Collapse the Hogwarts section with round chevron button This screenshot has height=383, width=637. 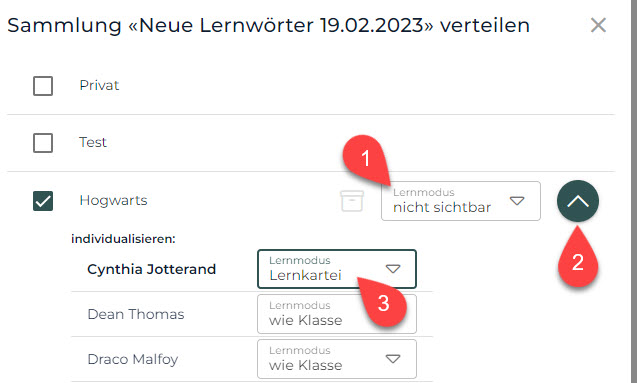[578, 201]
